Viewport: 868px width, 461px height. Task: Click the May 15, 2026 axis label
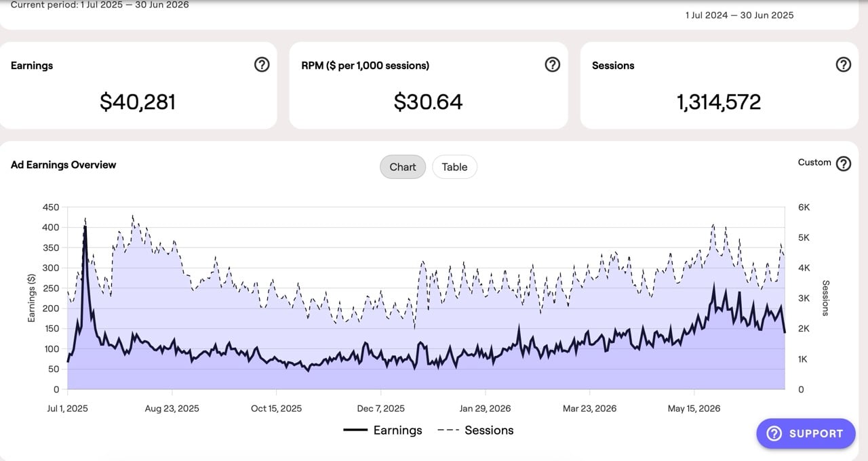pyautogui.click(x=694, y=408)
